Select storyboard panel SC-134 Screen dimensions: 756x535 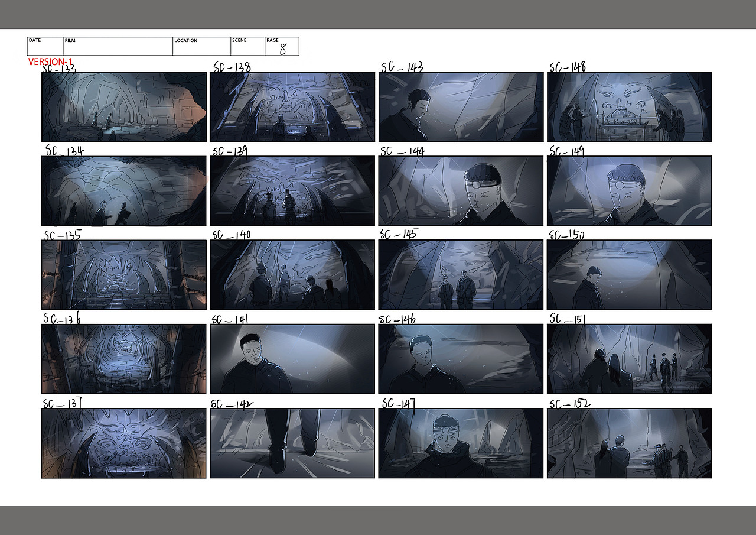pos(124,191)
